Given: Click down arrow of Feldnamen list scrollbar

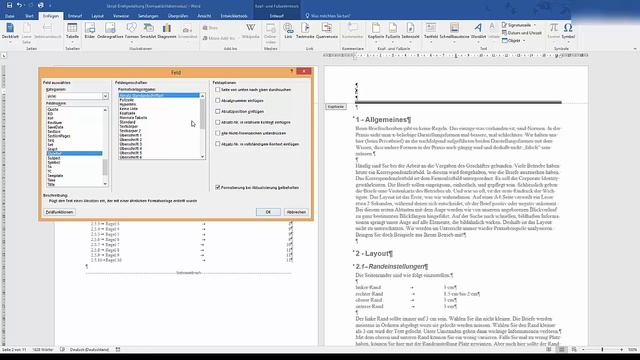Looking at the screenshot, I should click(x=105, y=184).
